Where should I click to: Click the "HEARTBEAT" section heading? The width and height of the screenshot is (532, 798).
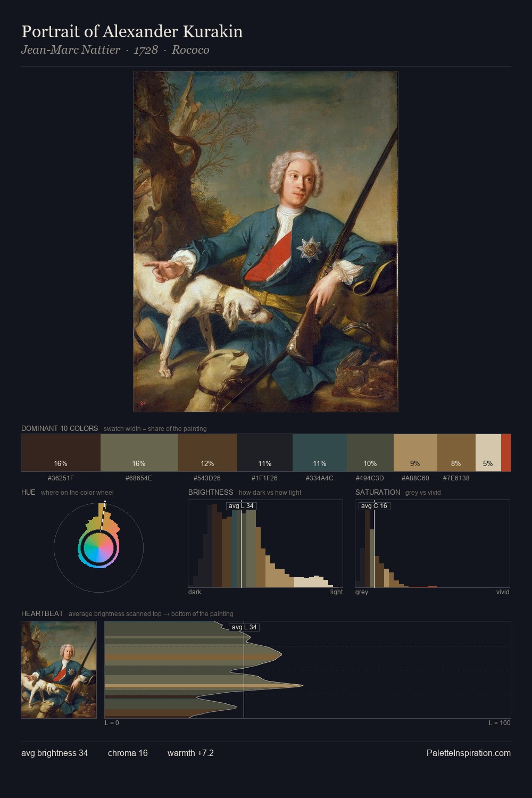[x=42, y=613]
